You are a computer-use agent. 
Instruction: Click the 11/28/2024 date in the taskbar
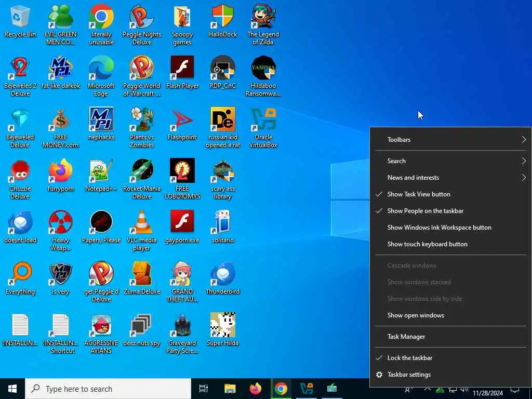[487, 393]
